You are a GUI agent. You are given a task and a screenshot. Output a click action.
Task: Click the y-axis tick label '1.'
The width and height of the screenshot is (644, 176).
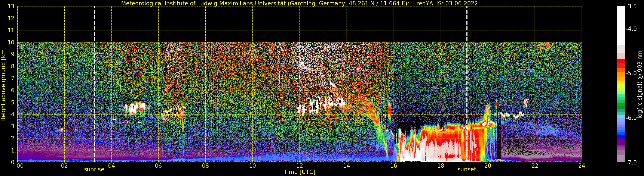(x=13, y=150)
